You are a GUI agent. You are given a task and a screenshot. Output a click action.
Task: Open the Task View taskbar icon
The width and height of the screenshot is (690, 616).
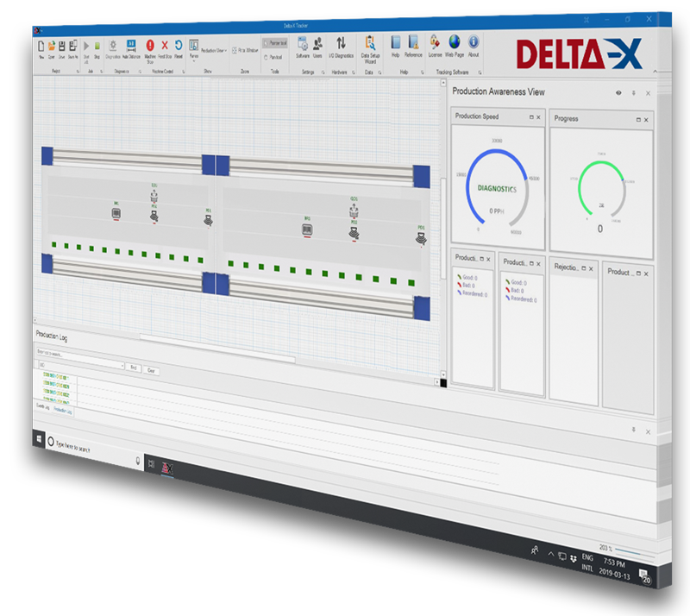(x=152, y=463)
